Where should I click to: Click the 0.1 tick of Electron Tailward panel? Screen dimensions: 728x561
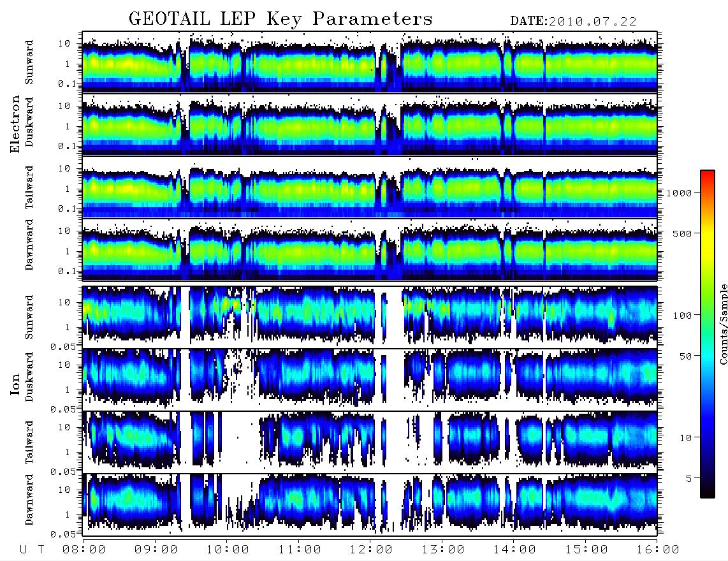(x=68, y=209)
